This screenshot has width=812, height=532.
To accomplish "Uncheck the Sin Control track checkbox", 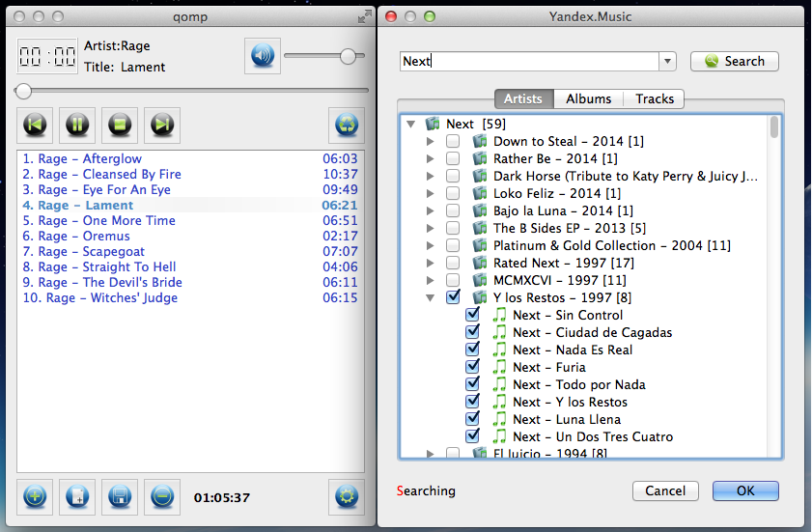I will pos(472,315).
